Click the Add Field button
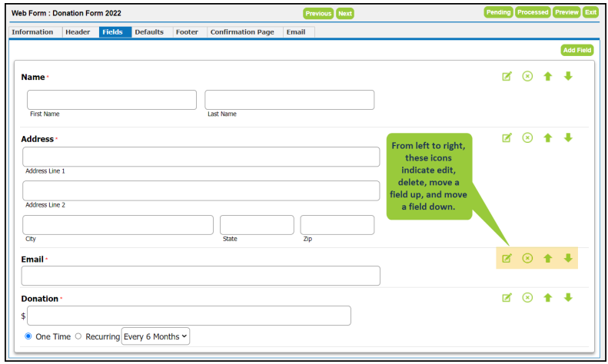Viewport: 608px width, 364px height. [577, 50]
